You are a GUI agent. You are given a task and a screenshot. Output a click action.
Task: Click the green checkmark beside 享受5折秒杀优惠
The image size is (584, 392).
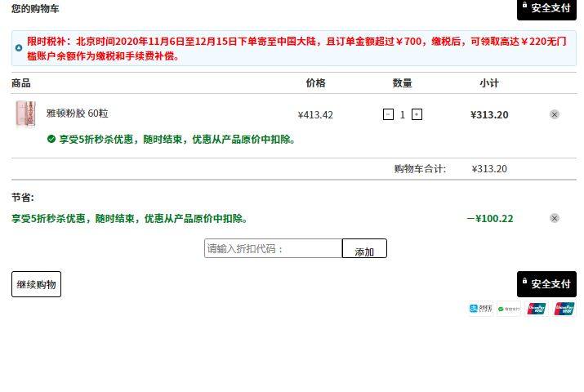coord(51,139)
